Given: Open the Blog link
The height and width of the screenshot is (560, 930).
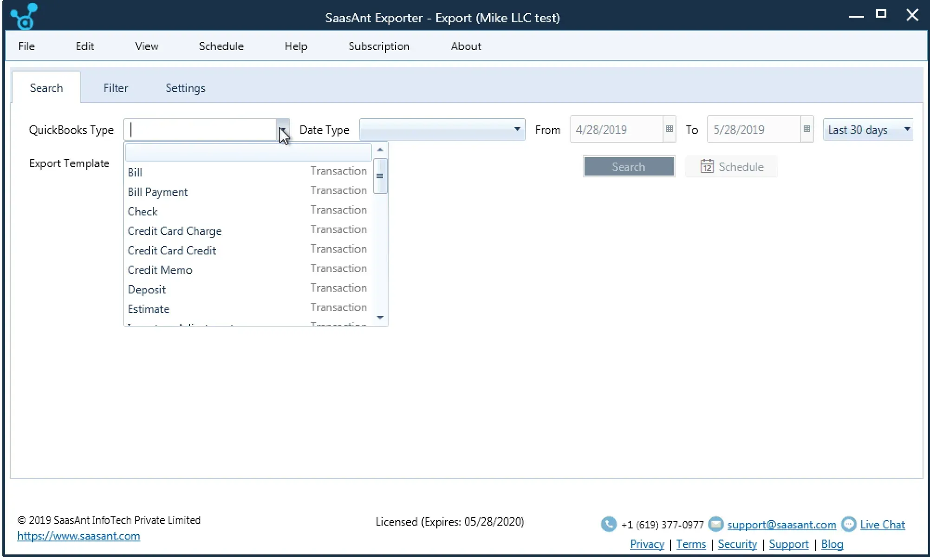Looking at the screenshot, I should click(832, 544).
